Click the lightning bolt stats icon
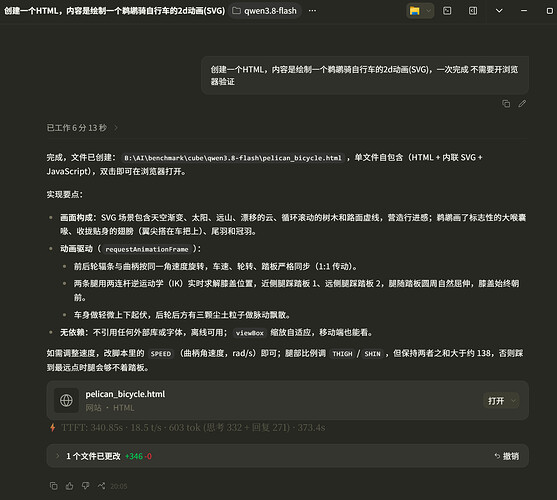 tap(53, 428)
